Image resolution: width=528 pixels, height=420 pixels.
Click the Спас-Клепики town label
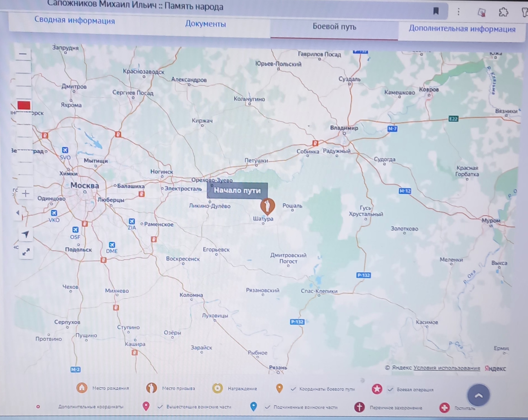click(319, 291)
